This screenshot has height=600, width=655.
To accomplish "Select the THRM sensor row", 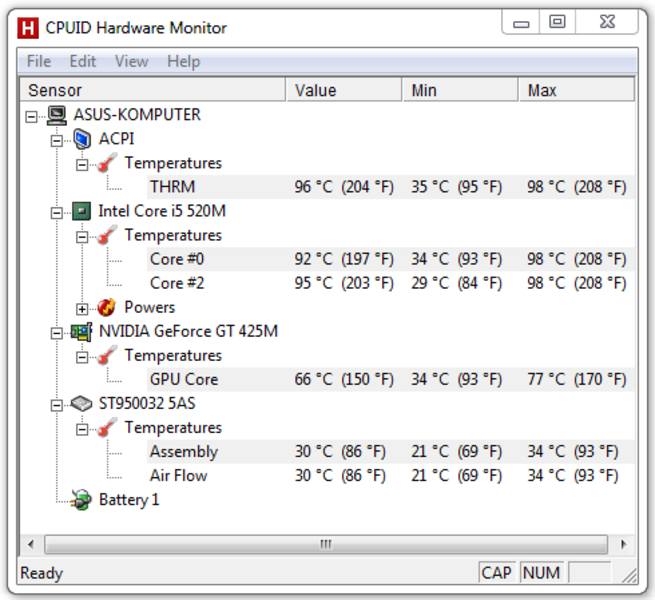I will pos(391,187).
